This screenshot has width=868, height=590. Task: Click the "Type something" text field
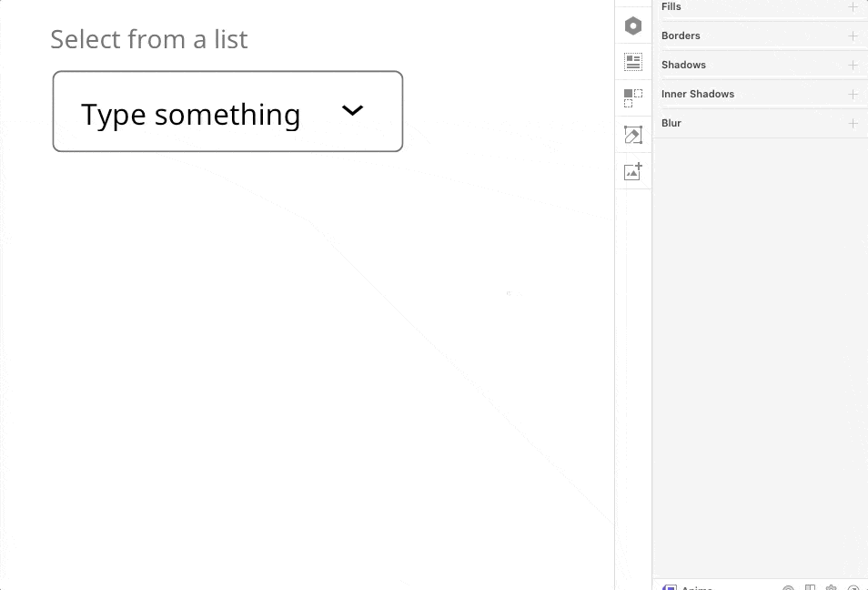click(191, 115)
